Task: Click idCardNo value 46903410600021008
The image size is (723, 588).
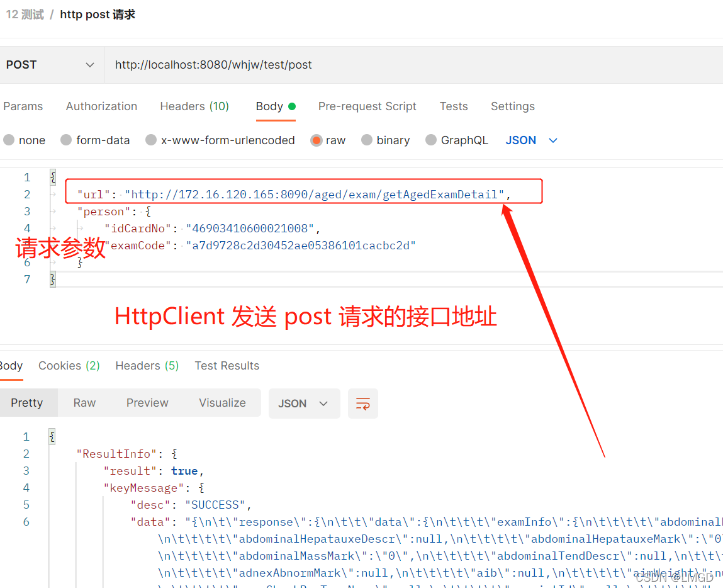Action: (x=250, y=229)
